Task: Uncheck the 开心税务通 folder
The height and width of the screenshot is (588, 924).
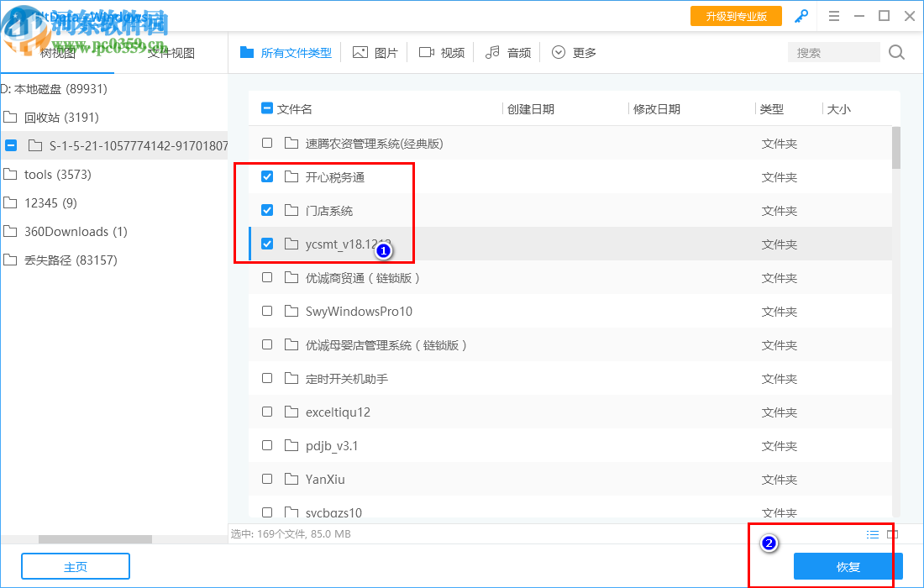Action: tap(267, 176)
